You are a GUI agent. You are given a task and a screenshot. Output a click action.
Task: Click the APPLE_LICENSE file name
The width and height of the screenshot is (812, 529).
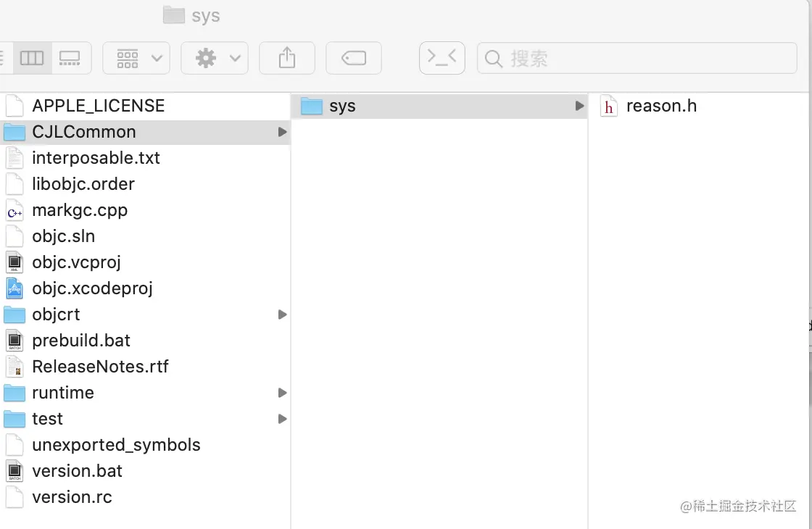(99, 106)
